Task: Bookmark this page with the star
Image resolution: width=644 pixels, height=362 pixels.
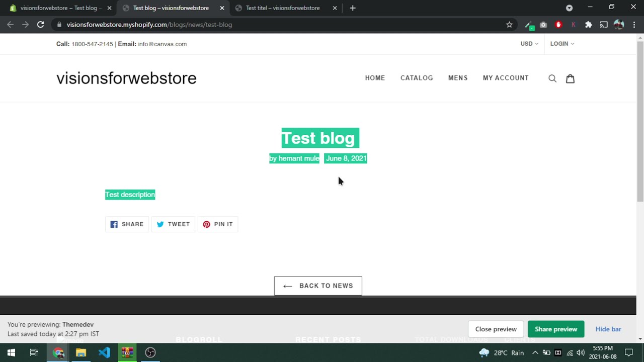Action: [x=509, y=24]
